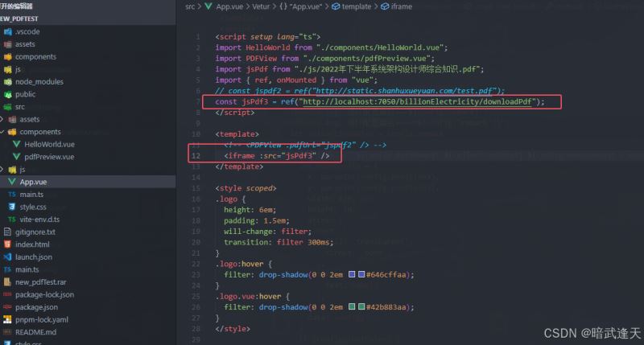Image resolution: width=644 pixels, height=345 pixels.
Task: Select the App.vue breadcrumb segment
Action: (229, 6)
